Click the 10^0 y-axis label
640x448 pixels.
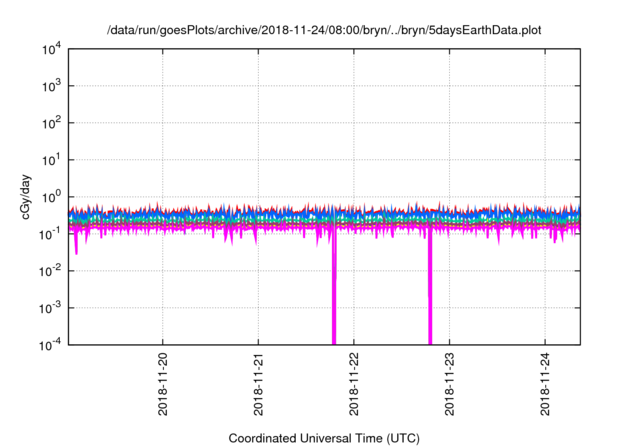(52, 197)
